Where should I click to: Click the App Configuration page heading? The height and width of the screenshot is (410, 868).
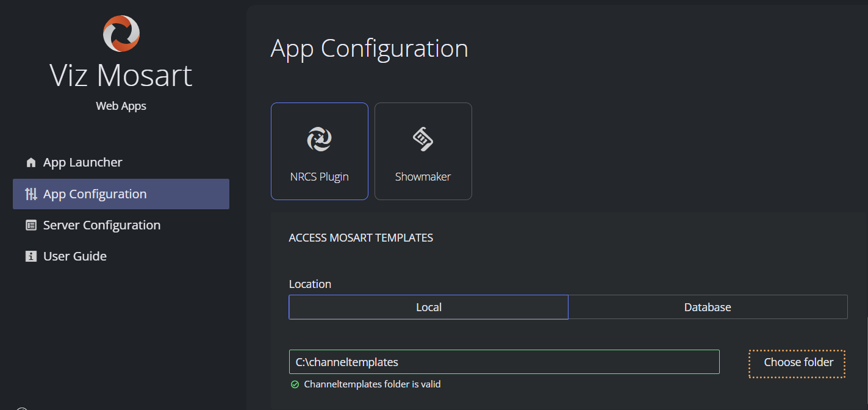coord(370,49)
